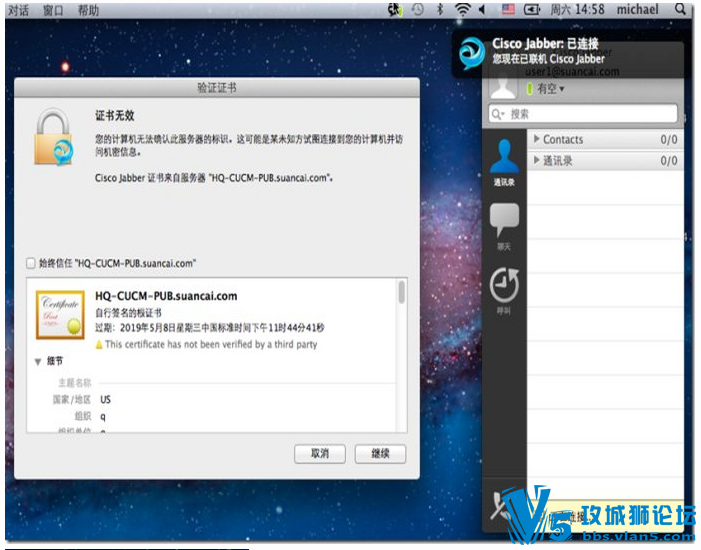Click the clock showing 周六 14:58
This screenshot has width=701, height=550.
coord(577,9)
